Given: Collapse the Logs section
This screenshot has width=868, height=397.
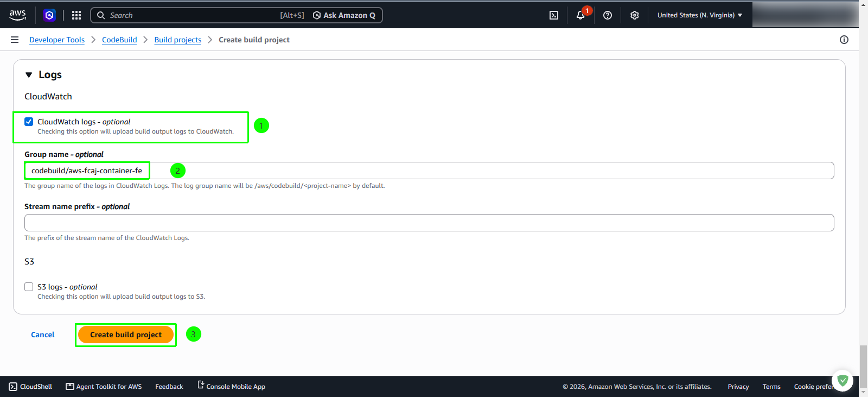Looking at the screenshot, I should [x=29, y=75].
